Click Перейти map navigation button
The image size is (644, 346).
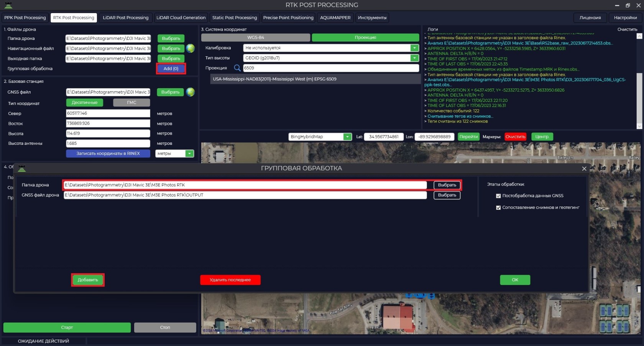pos(468,137)
